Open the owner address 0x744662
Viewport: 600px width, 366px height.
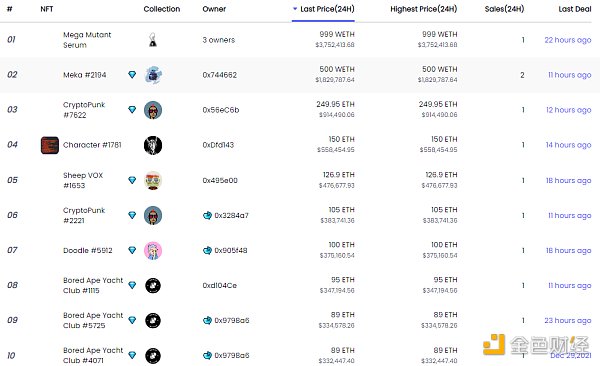click(220, 75)
